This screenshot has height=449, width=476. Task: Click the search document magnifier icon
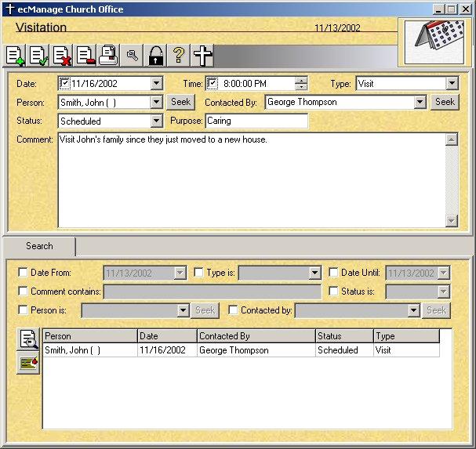point(28,339)
